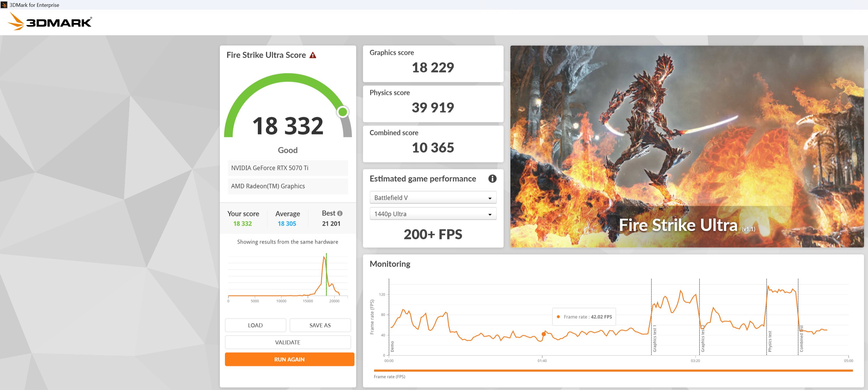This screenshot has width=868, height=390.
Task: Click the info icon next to Best
Action: pyautogui.click(x=340, y=213)
